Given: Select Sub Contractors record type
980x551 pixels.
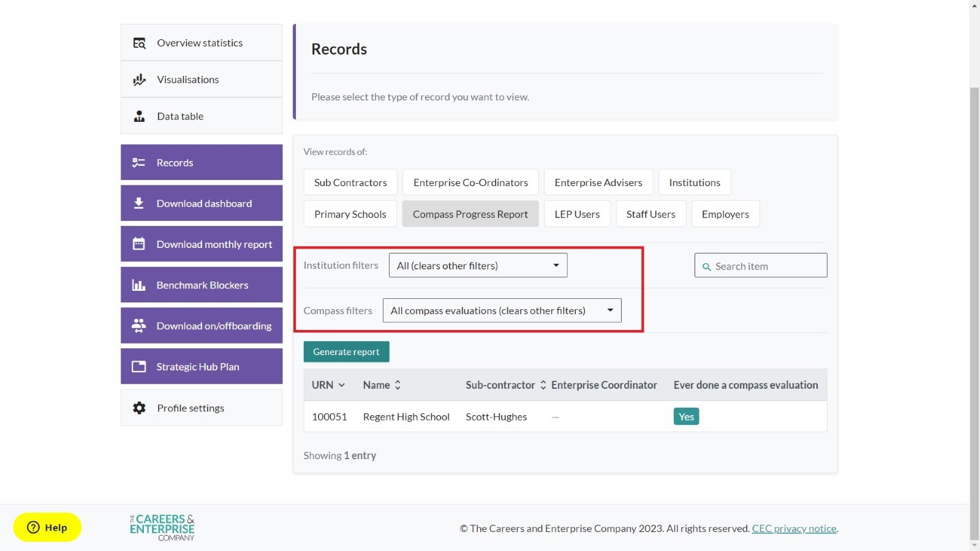Looking at the screenshot, I should tap(350, 182).
